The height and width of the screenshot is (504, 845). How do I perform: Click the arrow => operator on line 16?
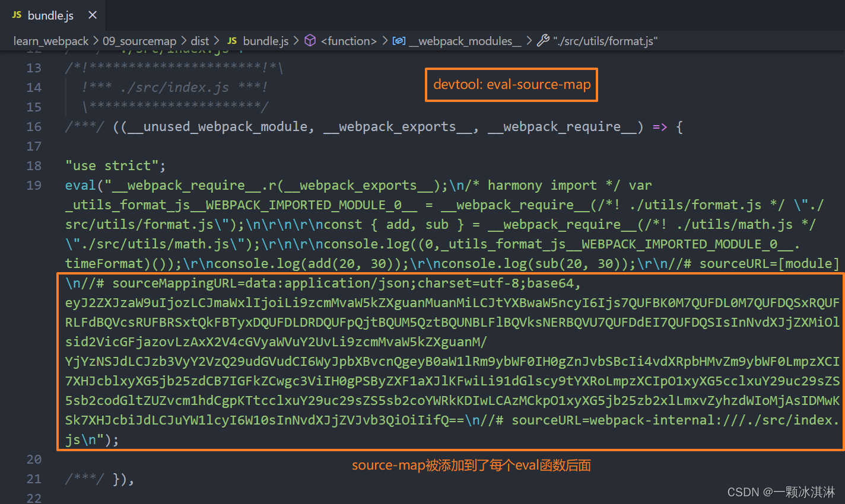click(x=660, y=126)
